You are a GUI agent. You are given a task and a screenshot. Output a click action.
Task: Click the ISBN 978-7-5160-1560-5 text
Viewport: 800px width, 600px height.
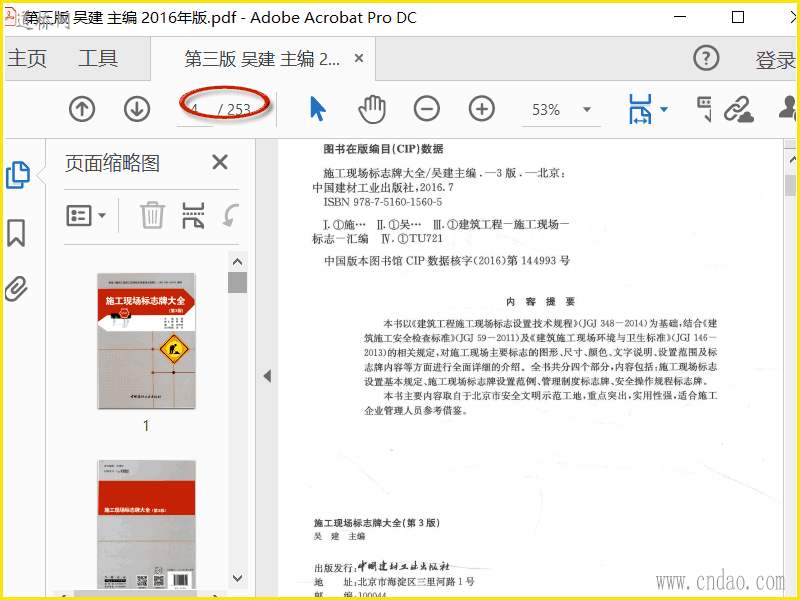(x=383, y=202)
